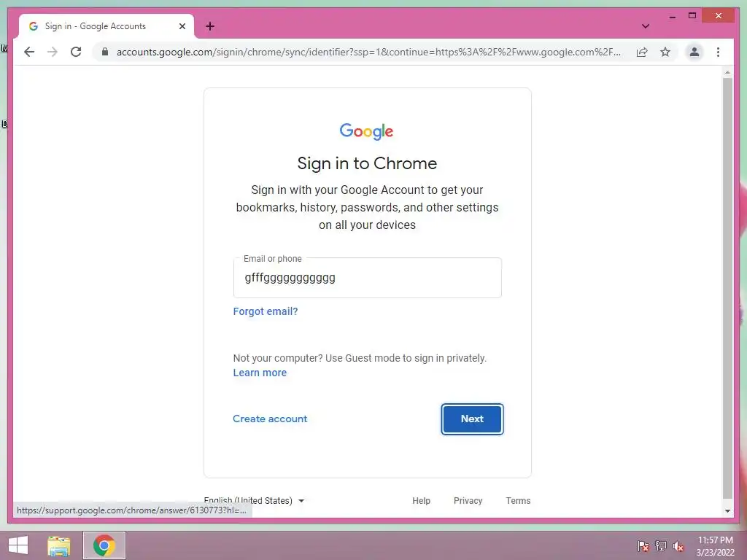Screen dimensions: 747x560
Task: Expand the English (United States) language dropdown
Action: tap(254, 500)
